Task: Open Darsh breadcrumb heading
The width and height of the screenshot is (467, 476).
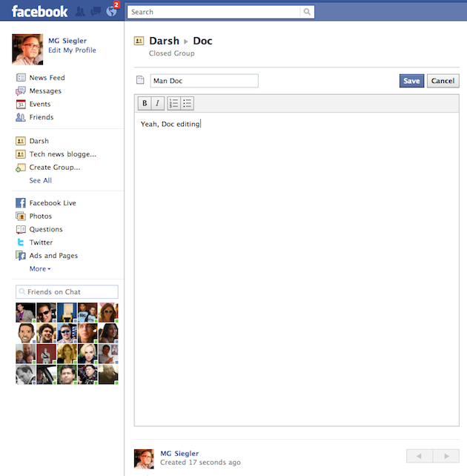Action: [164, 41]
